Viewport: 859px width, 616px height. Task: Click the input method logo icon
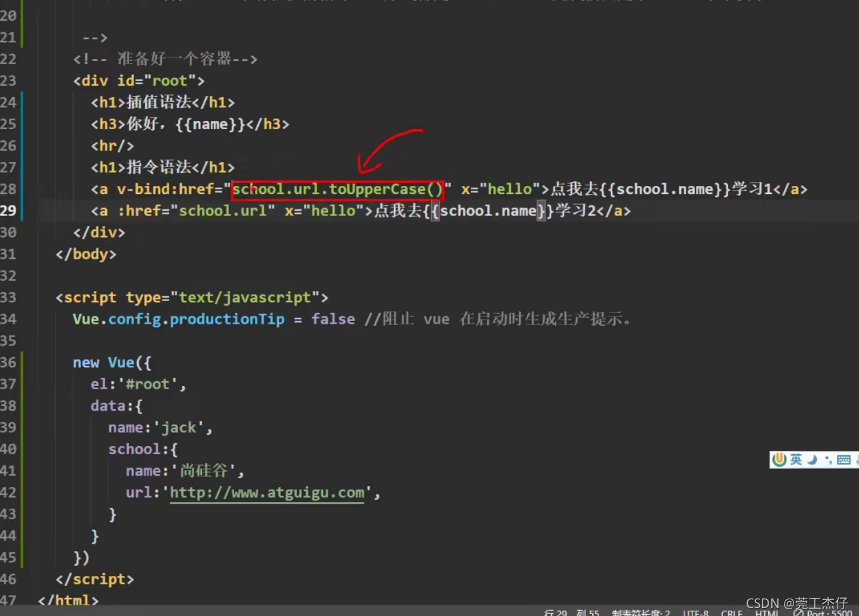click(x=779, y=459)
